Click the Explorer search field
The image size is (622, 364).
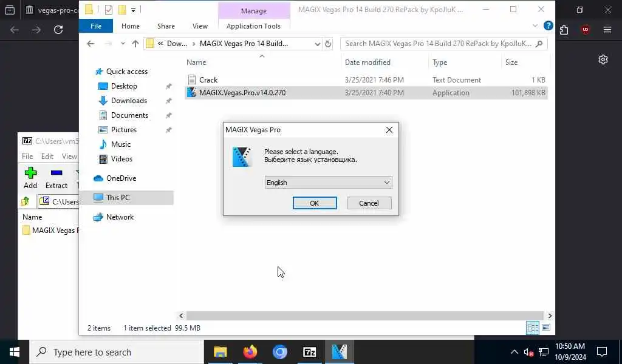click(443, 44)
